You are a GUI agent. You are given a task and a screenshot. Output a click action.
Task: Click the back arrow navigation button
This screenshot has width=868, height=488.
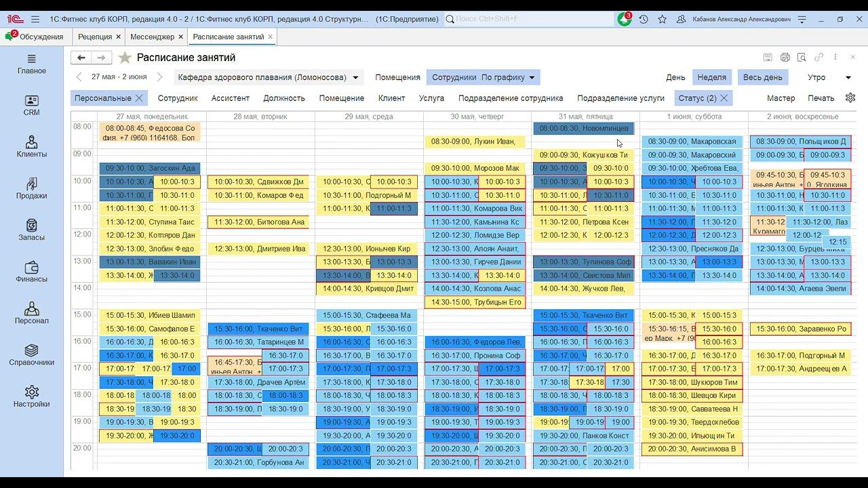click(81, 58)
